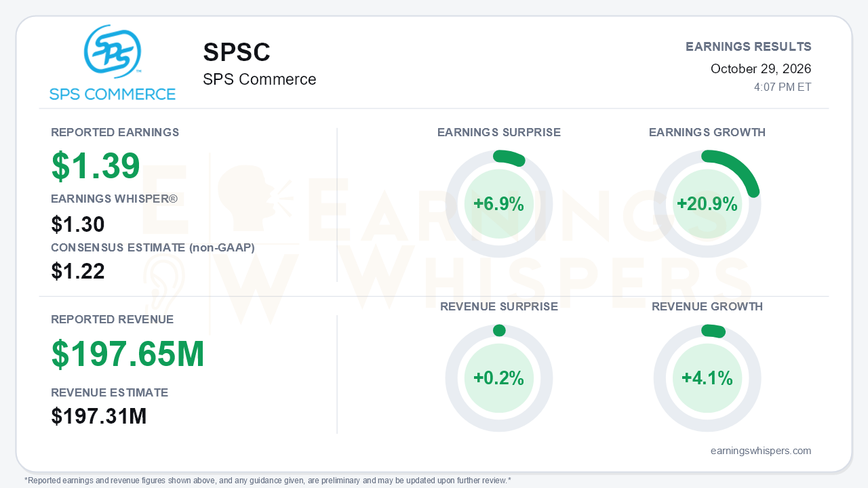Viewport: 868px width, 488px height.
Task: Select consensus estimate value $1.22
Action: 78,272
